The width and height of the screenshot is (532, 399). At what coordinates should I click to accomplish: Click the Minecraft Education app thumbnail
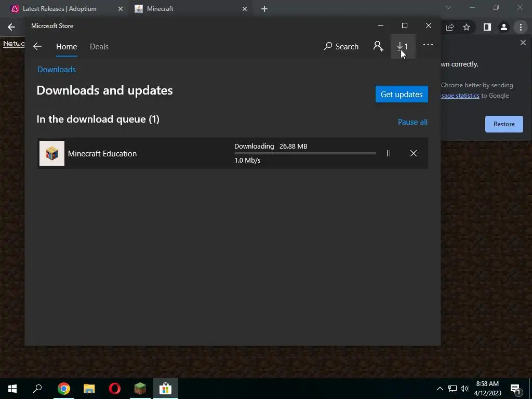pos(52,153)
